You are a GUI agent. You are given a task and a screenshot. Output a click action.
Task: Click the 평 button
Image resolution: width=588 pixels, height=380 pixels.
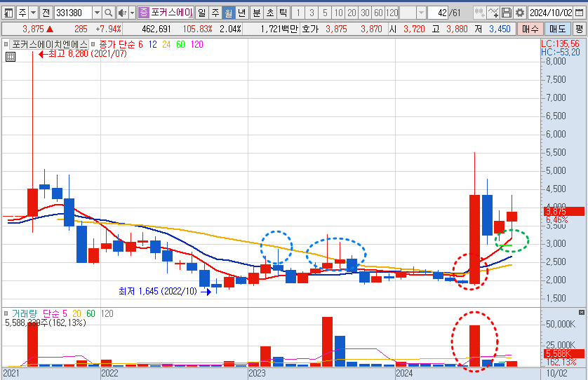click(x=580, y=29)
